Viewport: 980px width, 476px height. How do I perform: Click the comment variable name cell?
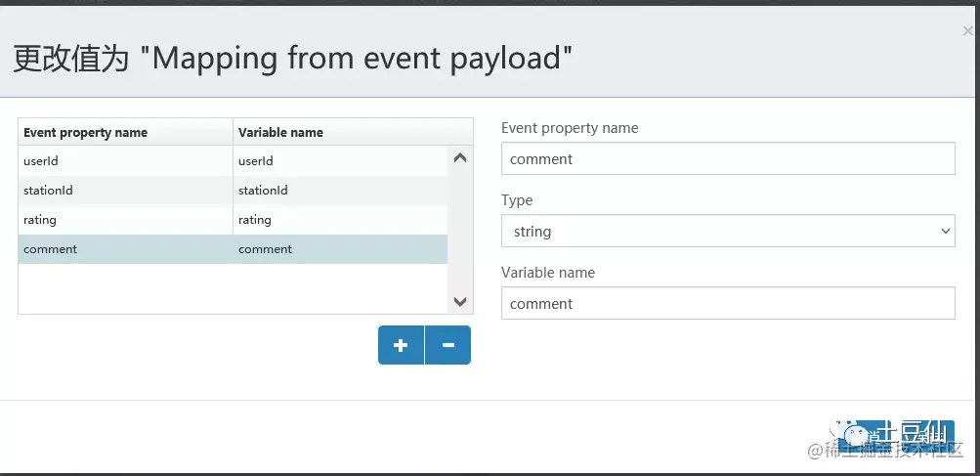(341, 249)
